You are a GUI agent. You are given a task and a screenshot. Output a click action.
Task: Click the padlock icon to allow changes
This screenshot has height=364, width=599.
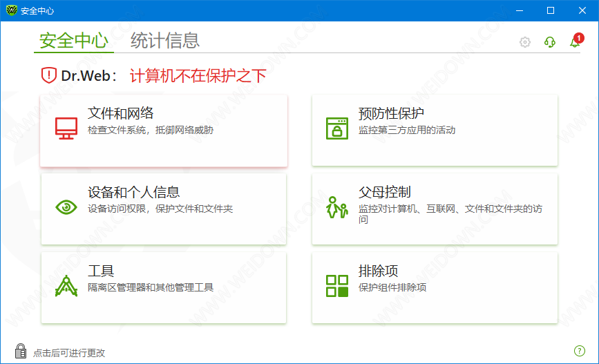(21, 351)
